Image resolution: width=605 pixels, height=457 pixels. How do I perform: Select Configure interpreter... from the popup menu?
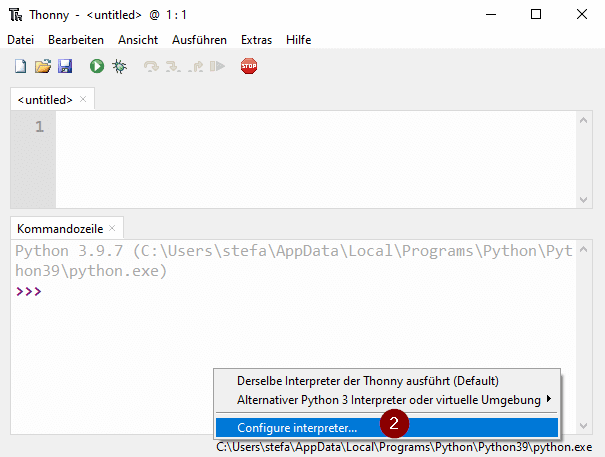(x=297, y=427)
